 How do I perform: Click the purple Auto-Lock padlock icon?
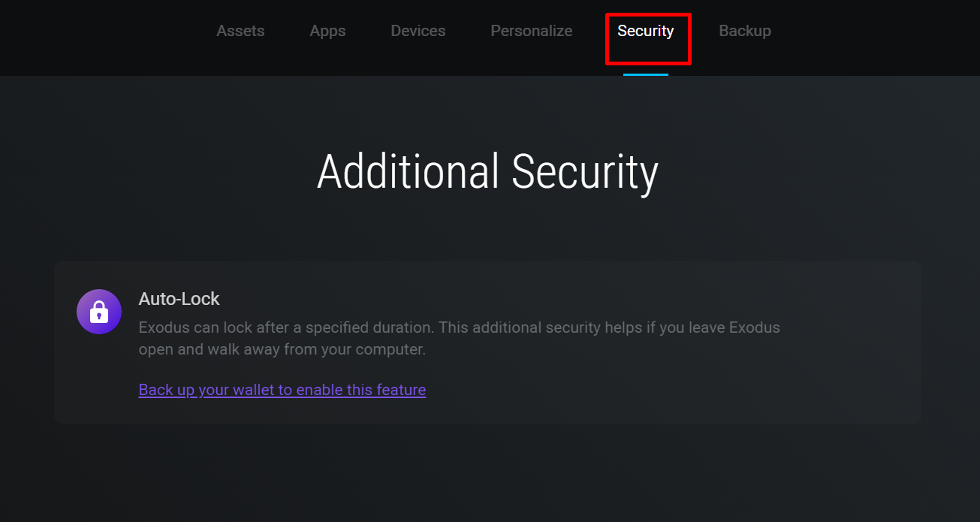click(99, 312)
